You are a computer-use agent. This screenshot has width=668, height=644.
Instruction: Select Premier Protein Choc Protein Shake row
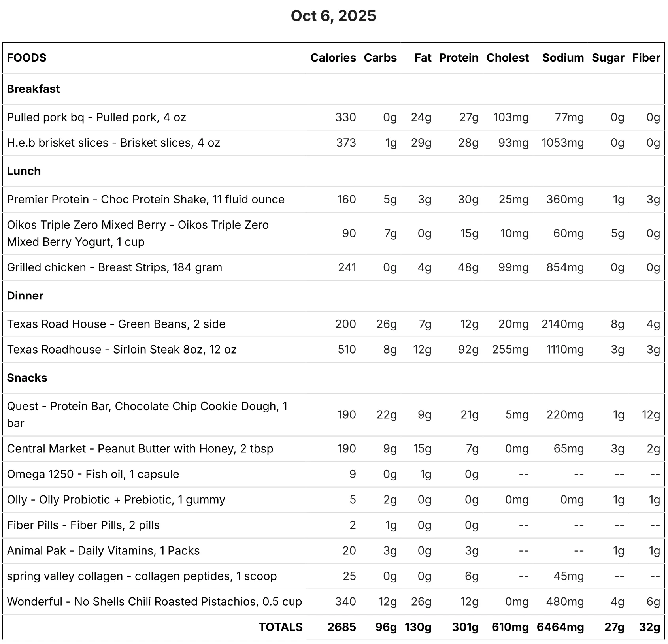(x=334, y=200)
